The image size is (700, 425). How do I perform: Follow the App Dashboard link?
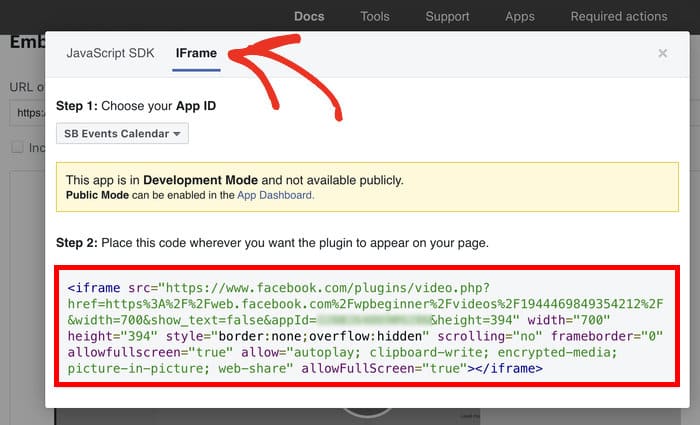pos(275,196)
